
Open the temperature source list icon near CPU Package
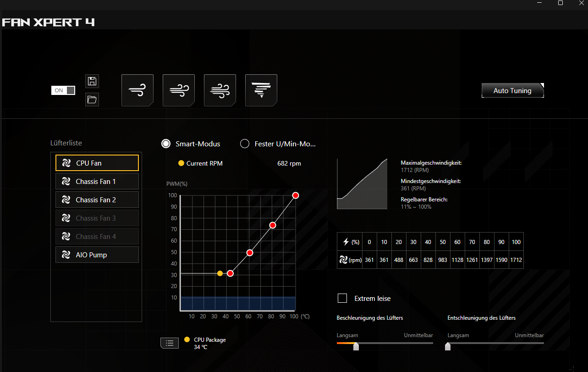click(x=169, y=343)
